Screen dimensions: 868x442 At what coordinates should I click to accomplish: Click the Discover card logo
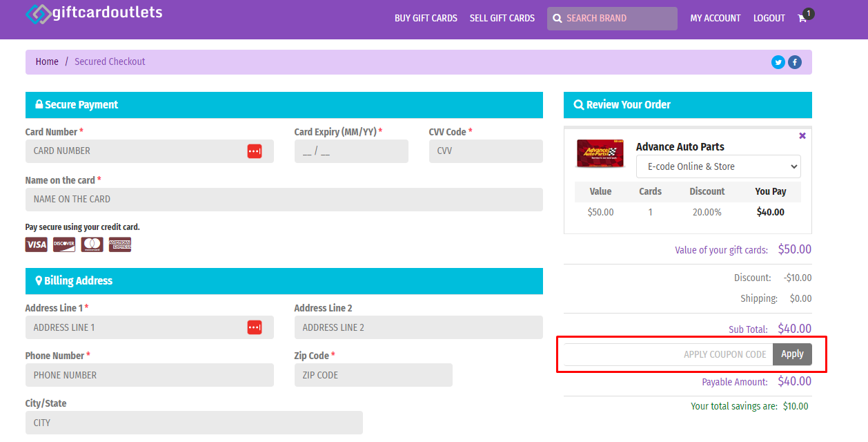[64, 244]
